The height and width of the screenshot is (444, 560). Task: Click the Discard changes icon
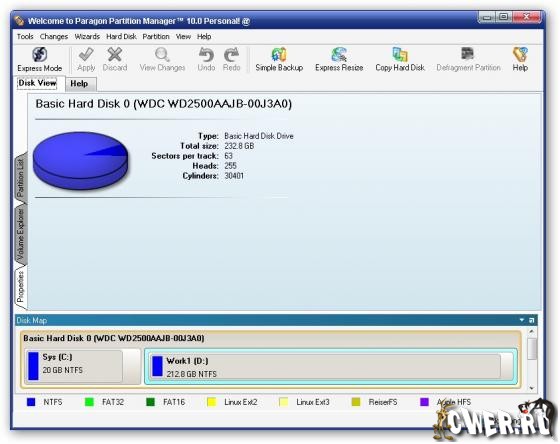pos(115,55)
